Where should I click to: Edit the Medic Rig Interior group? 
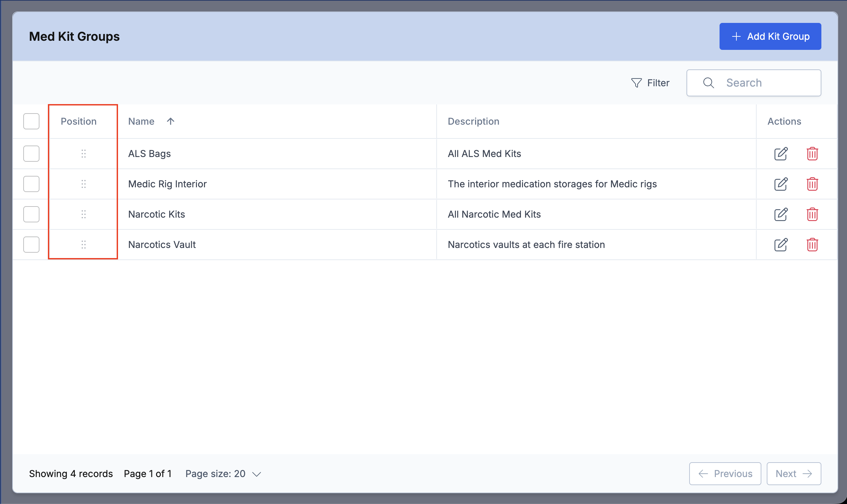click(781, 184)
